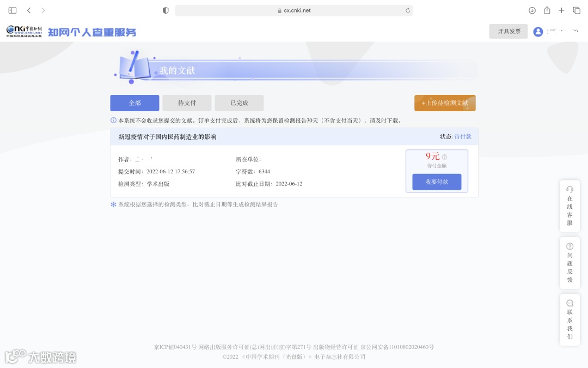Click the 待付款 status link
Viewport: 588px width, 368px height.
click(463, 137)
